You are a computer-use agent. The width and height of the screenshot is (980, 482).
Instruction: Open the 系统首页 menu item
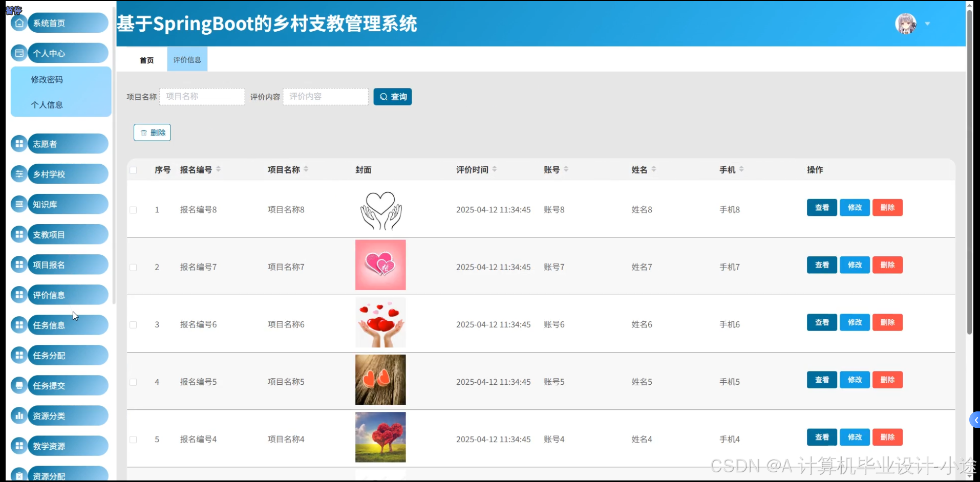pyautogui.click(x=68, y=23)
